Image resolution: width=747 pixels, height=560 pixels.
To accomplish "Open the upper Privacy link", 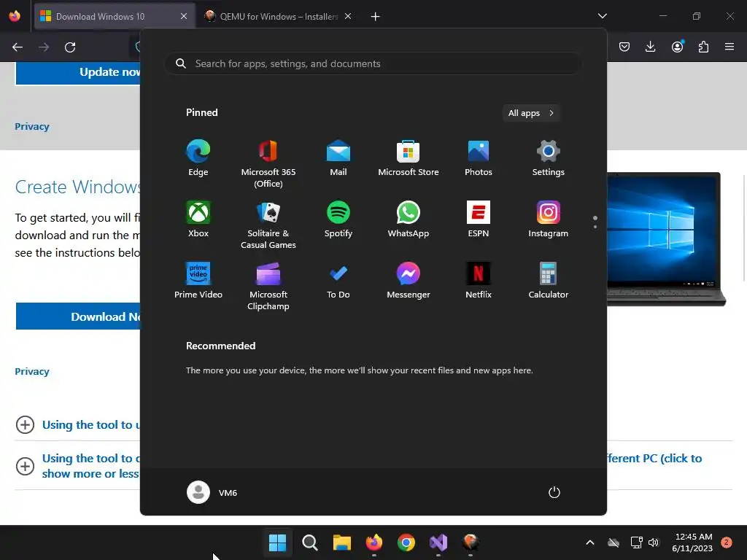I will pos(32,126).
